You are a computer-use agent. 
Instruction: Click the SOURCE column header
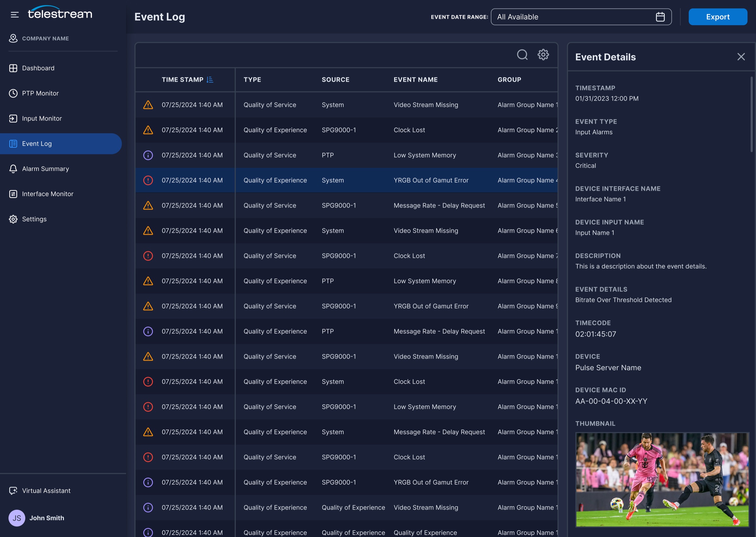335,80
